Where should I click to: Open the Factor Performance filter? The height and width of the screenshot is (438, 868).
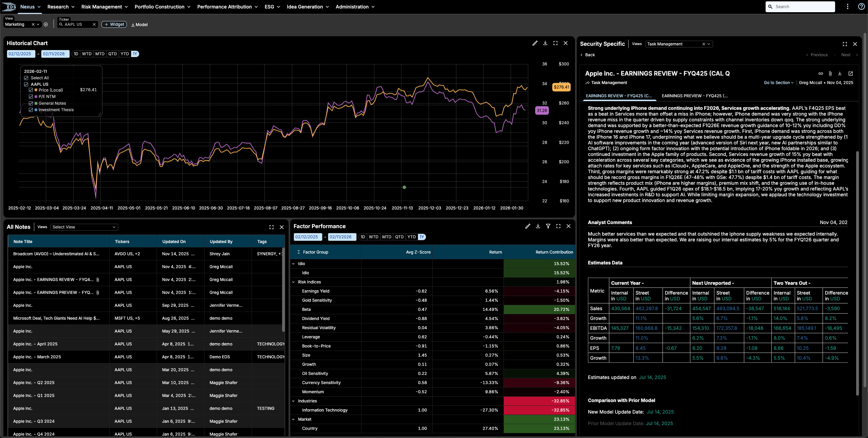click(548, 226)
